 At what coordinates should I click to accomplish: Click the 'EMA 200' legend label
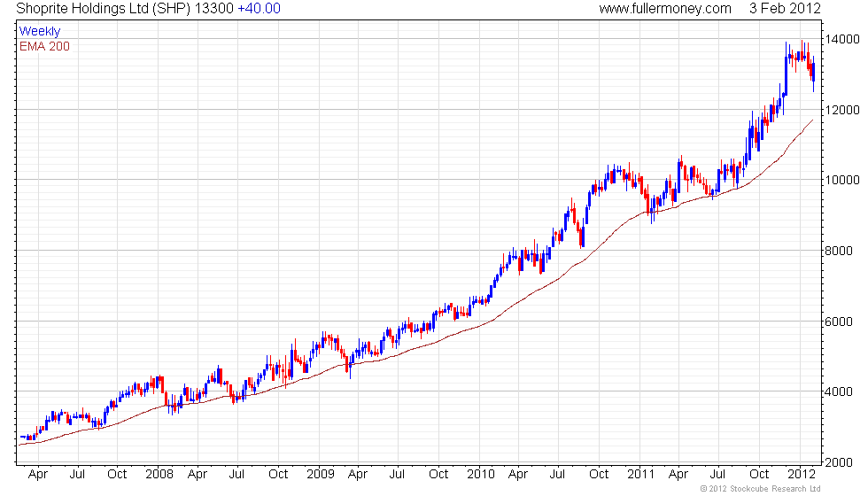pyautogui.click(x=44, y=46)
